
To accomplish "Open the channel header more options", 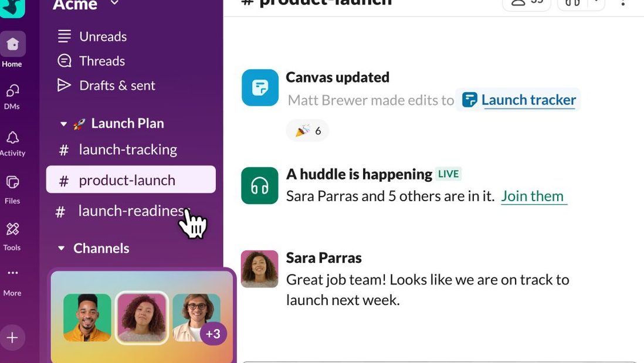I will click(x=623, y=4).
